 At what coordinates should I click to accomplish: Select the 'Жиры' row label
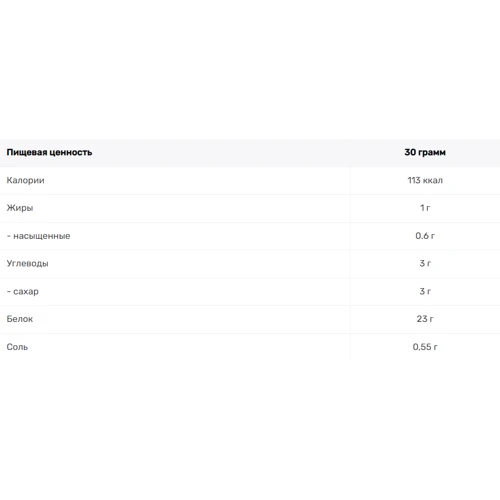coord(20,208)
